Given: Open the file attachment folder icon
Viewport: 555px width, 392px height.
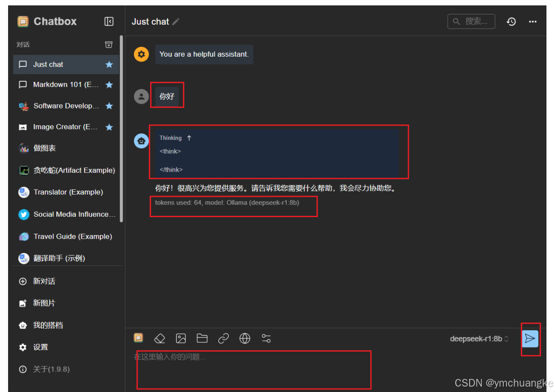Looking at the screenshot, I should click(202, 339).
